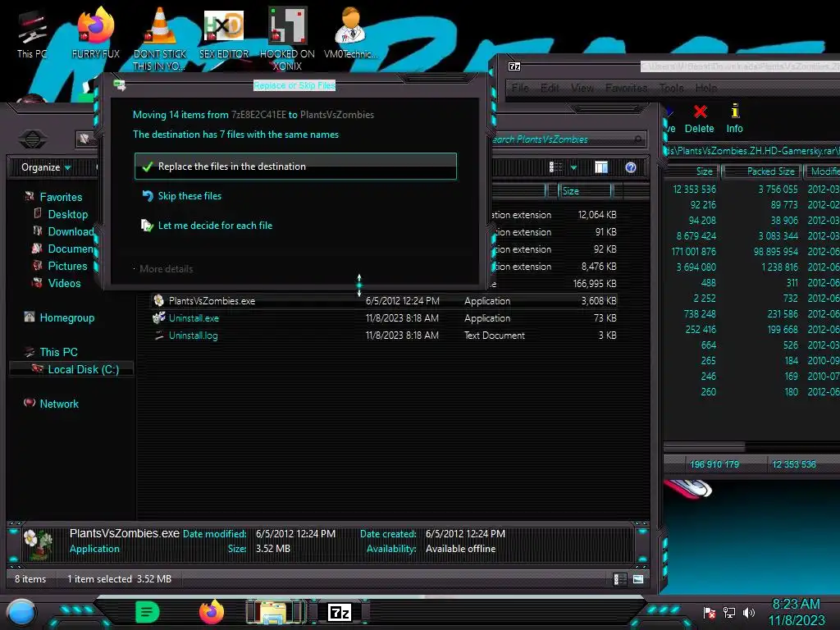Viewport: 840px width, 630px height.
Task: Open the SEX EDITOR HxD desktop shortcut
Action: pos(224,34)
